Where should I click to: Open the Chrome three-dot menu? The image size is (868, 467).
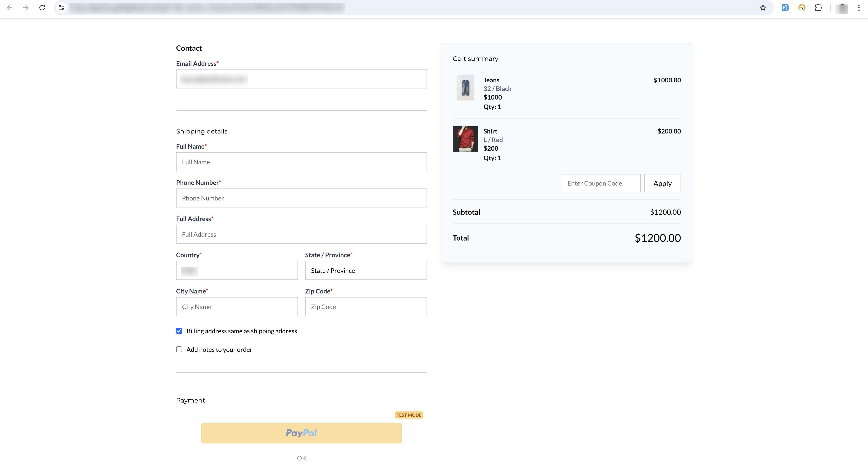point(858,7)
